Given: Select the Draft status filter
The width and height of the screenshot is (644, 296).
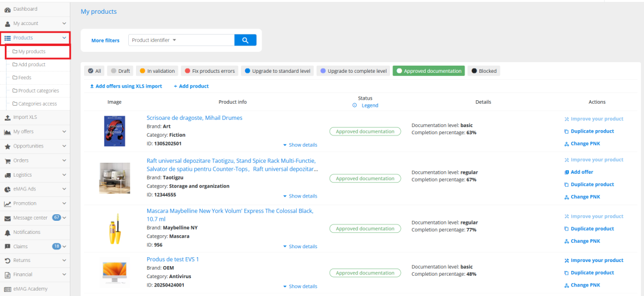Looking at the screenshot, I should [120, 71].
